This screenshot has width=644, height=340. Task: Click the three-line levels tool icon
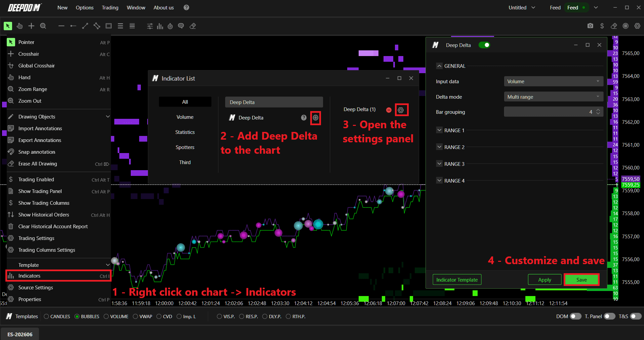coord(120,26)
